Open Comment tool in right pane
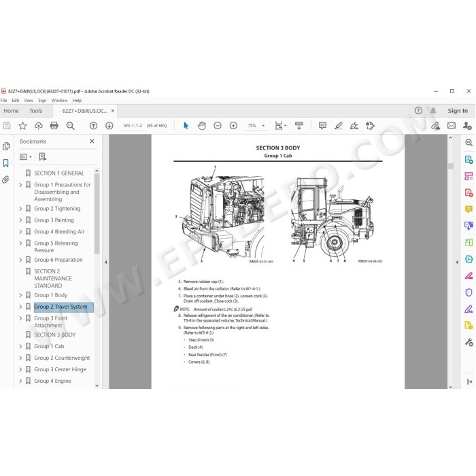 pyautogui.click(x=469, y=209)
